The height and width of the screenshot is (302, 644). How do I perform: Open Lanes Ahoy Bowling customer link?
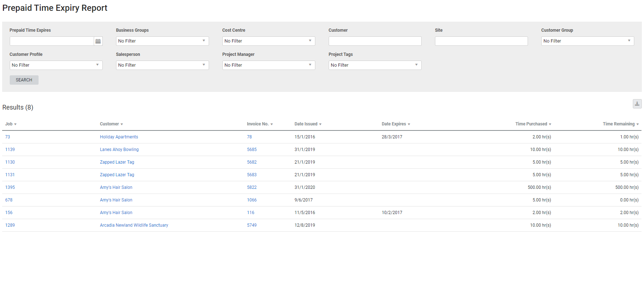coord(119,150)
